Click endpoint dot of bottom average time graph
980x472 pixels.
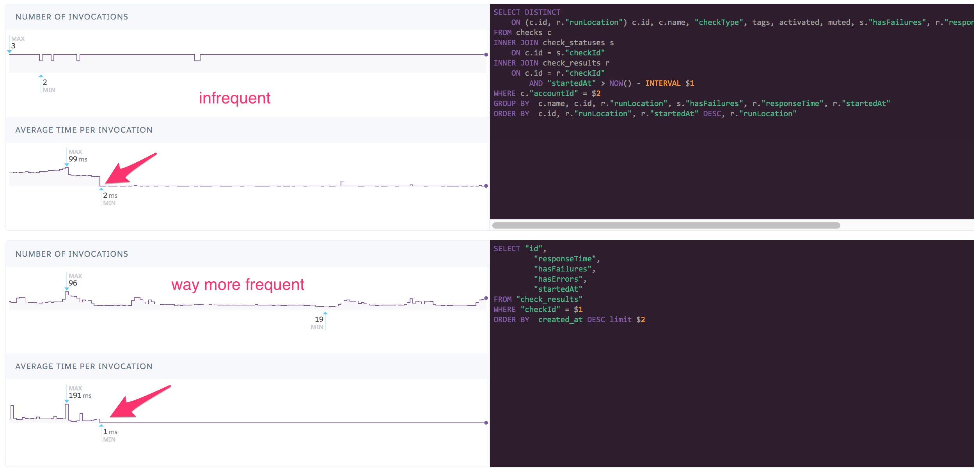pyautogui.click(x=486, y=422)
